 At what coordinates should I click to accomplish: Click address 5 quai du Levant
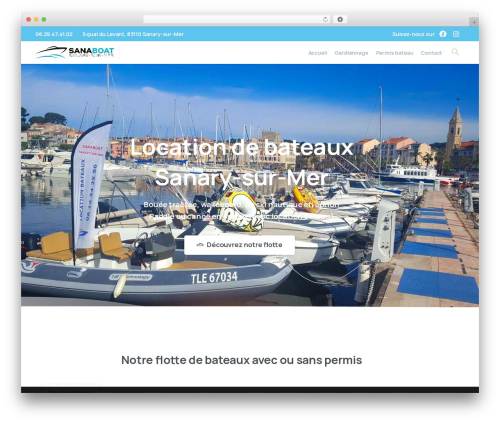(x=133, y=34)
